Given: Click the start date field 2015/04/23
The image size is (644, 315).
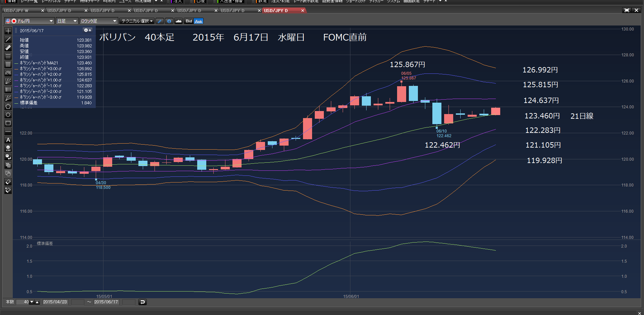Looking at the screenshot, I should [x=55, y=302].
